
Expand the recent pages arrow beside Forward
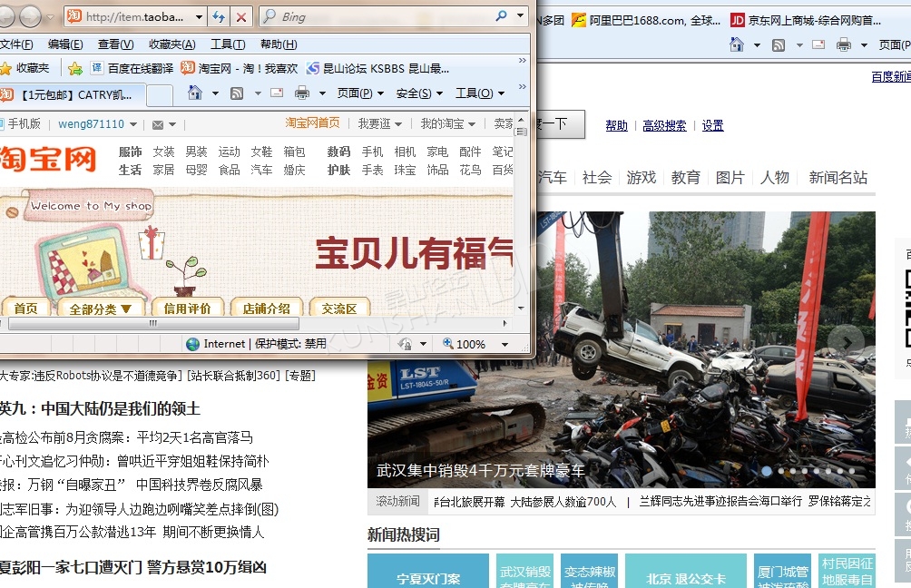(x=51, y=17)
